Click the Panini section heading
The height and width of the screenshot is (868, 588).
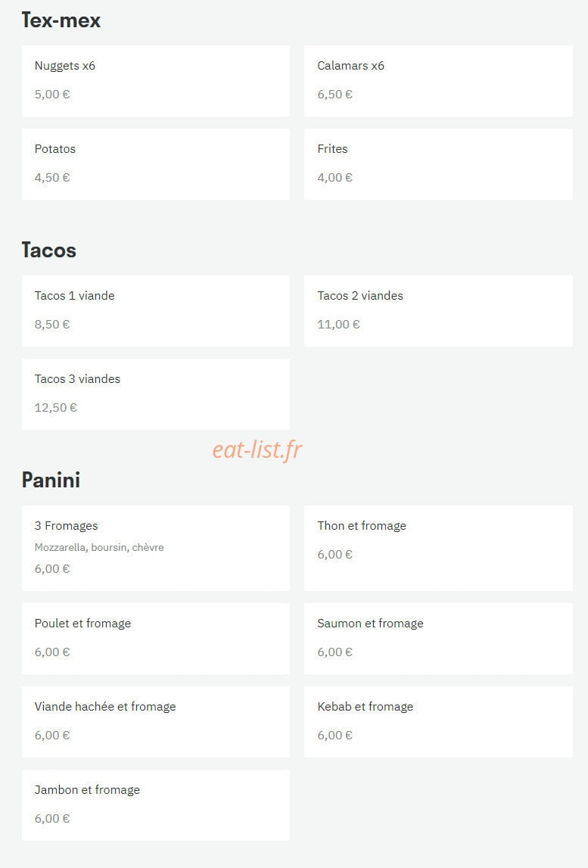51,480
